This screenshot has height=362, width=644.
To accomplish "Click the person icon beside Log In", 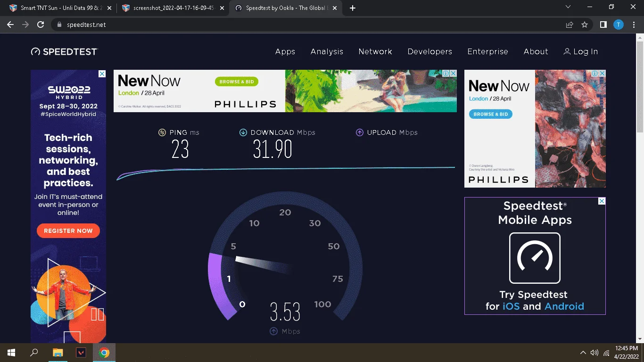I will tap(567, 51).
